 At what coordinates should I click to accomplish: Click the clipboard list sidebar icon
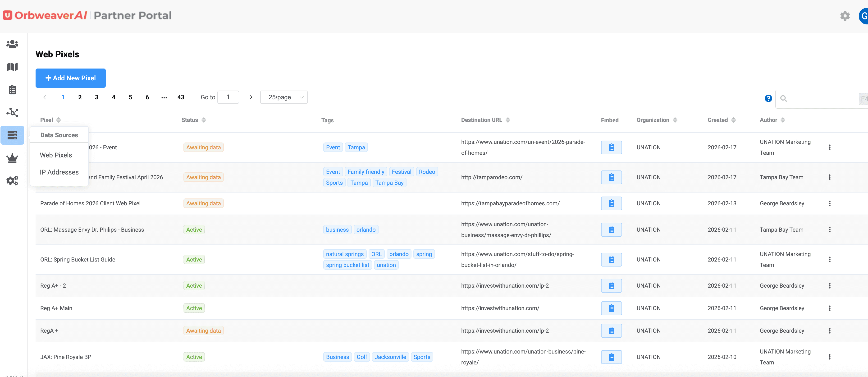(12, 90)
